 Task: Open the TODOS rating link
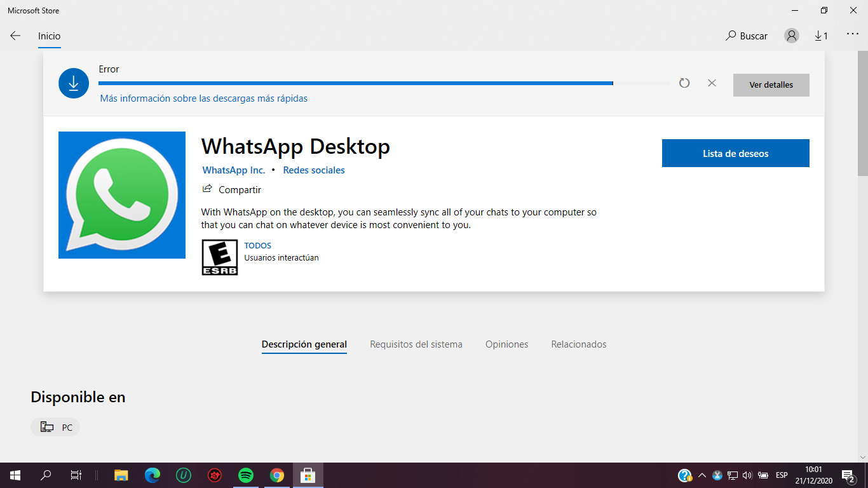pyautogui.click(x=258, y=245)
